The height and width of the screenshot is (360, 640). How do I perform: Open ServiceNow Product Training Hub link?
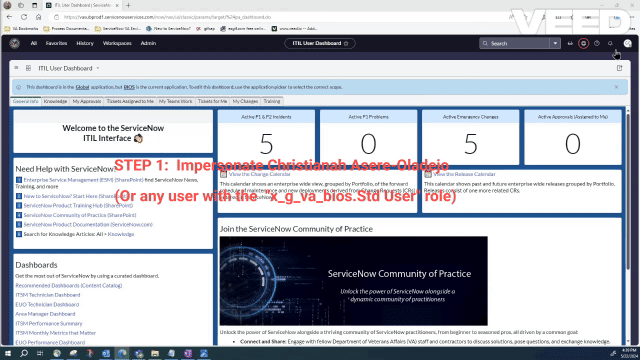click(78, 205)
